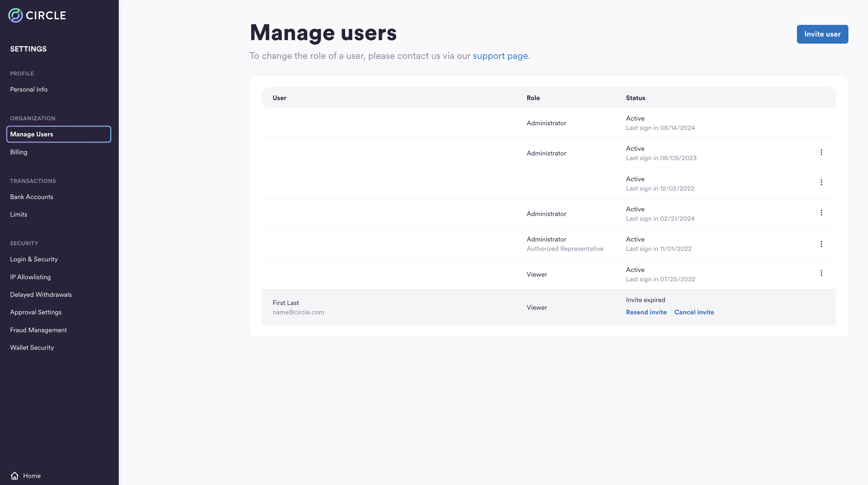Resend invite to name@circle.com
Image resolution: width=868 pixels, height=485 pixels.
[x=646, y=312]
